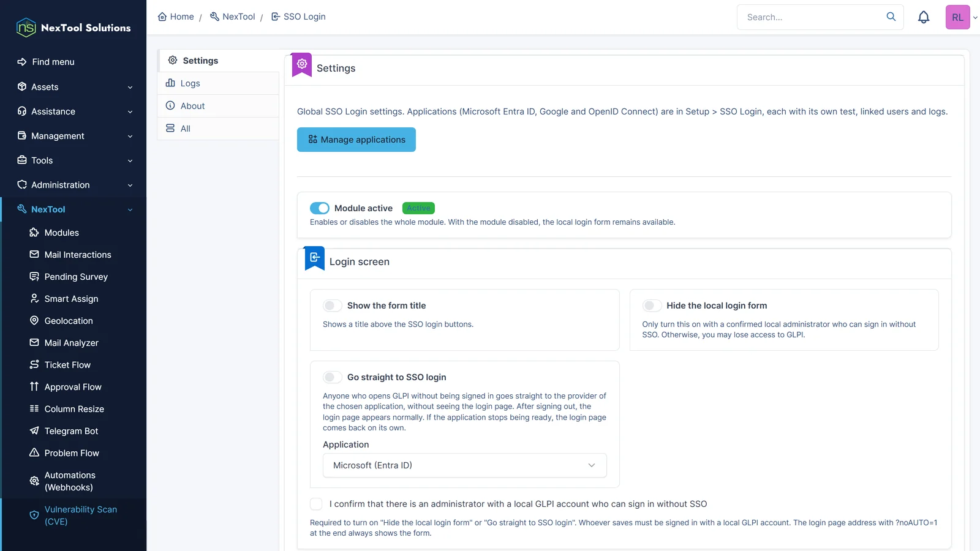Switch to the Logs tab
980x551 pixels.
tap(218, 83)
